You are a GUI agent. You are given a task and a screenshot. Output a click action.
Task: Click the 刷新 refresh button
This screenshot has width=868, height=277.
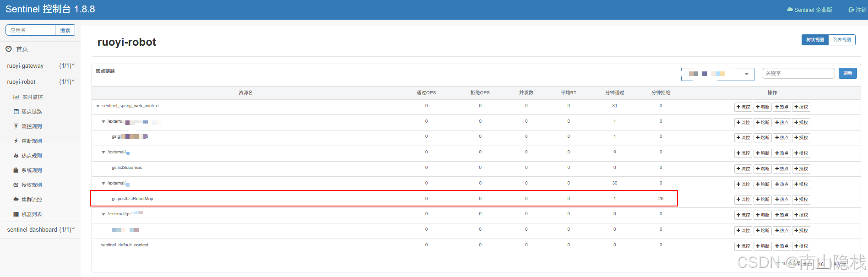tap(848, 73)
